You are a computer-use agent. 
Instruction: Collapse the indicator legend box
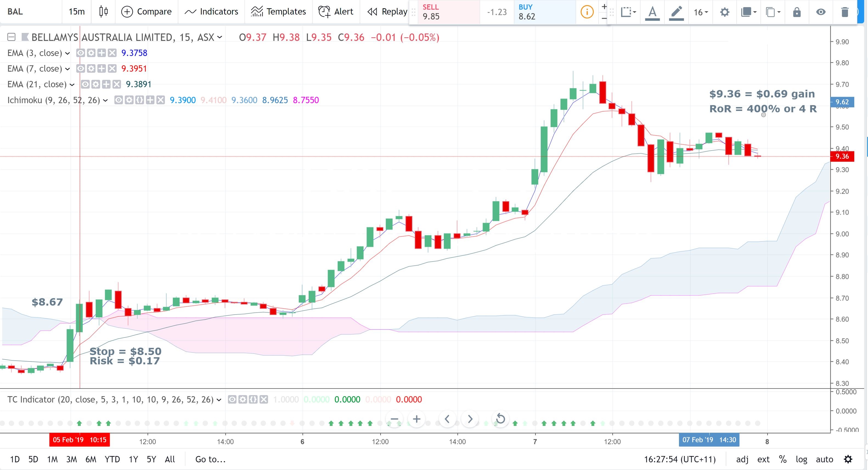[x=12, y=37]
